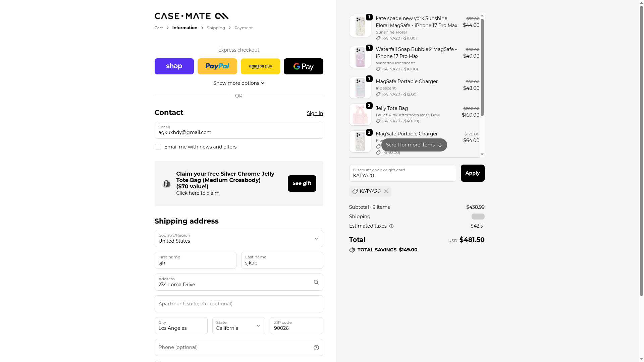Remove the KATYA20 discount code
The image size is (644, 362).
click(x=386, y=191)
